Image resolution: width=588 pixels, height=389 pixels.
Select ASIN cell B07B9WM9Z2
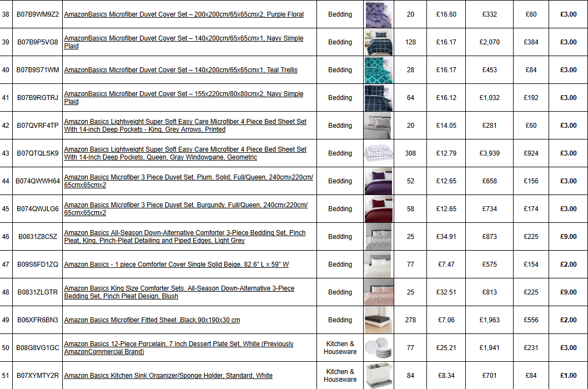point(38,14)
